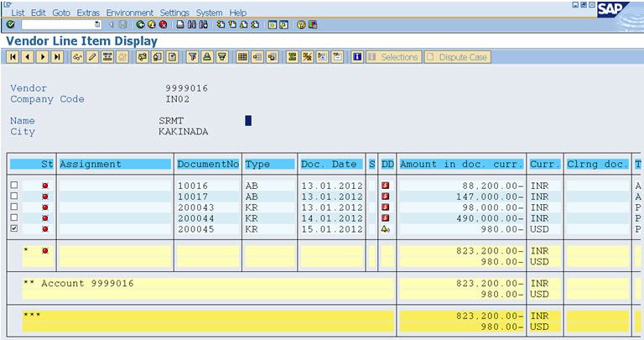644x340 pixels.
Task: Select document number 200044
Action: tap(196, 218)
